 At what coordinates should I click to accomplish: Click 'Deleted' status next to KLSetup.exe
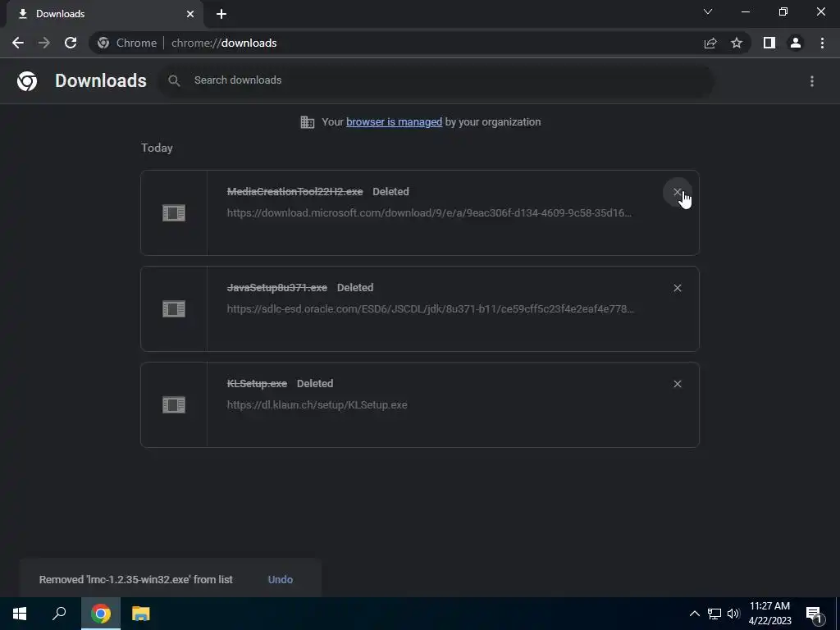pyautogui.click(x=315, y=384)
